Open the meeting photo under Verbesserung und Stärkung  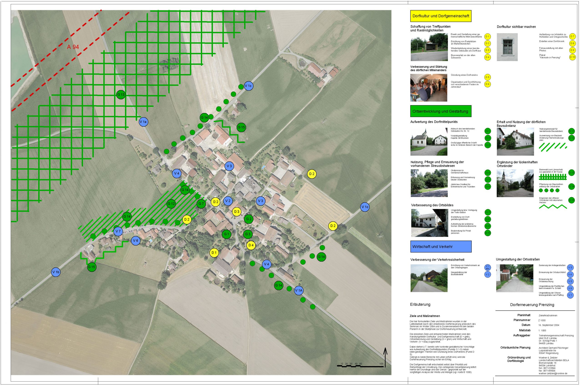click(429, 88)
